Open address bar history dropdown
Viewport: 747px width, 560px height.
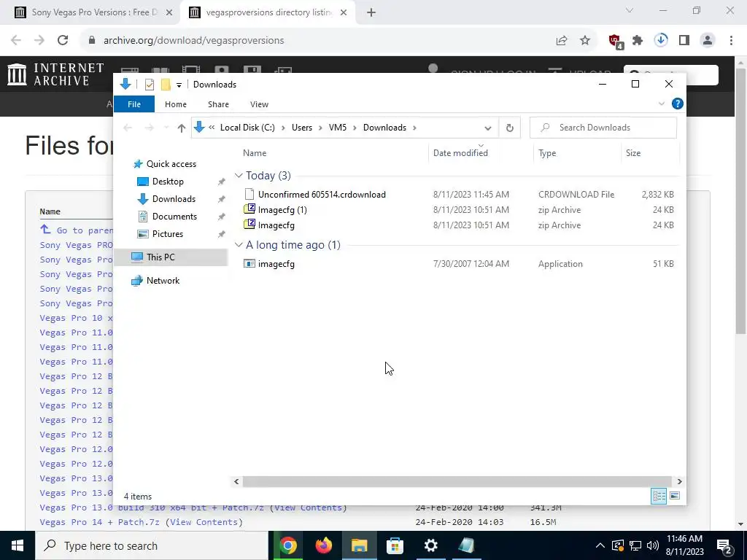[487, 128]
